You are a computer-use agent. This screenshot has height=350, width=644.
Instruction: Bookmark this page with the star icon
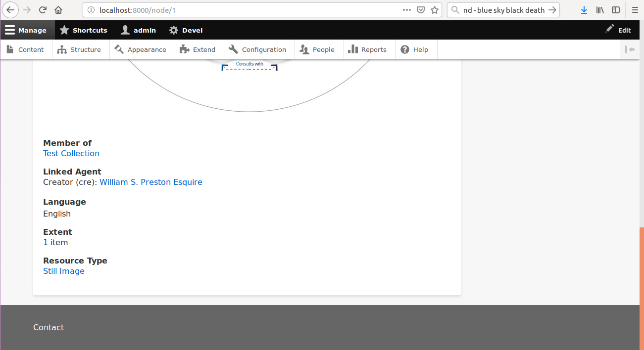point(435,10)
